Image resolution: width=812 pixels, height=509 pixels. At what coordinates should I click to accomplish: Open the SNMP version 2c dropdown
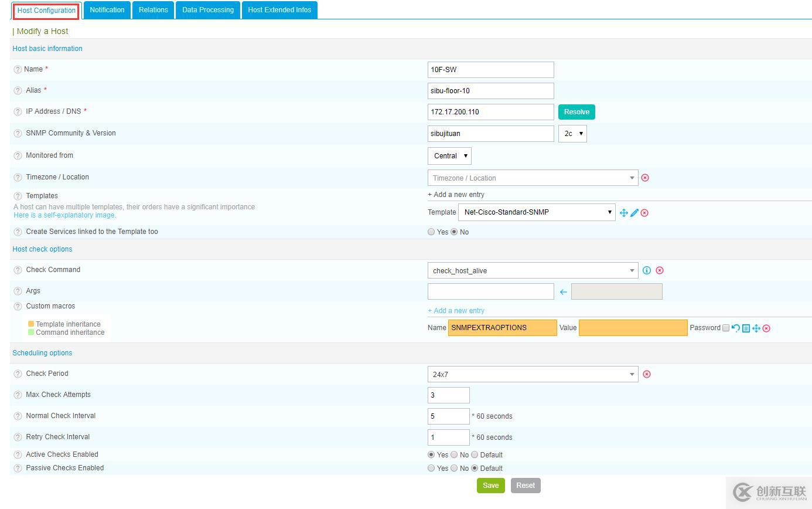572,134
